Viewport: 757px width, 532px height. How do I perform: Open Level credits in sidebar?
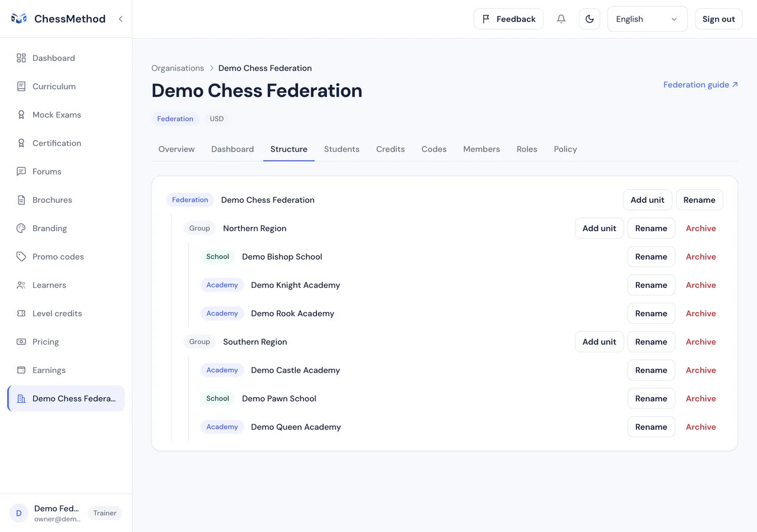[66, 313]
